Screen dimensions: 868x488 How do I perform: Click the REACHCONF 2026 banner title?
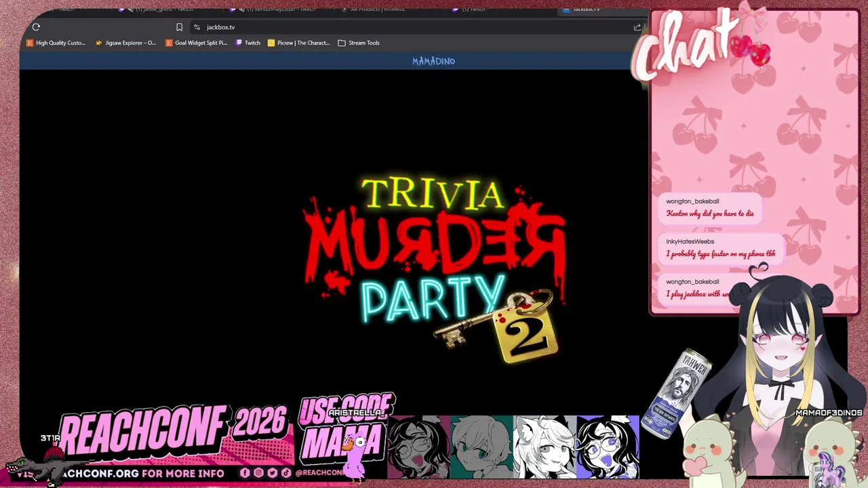point(174,430)
